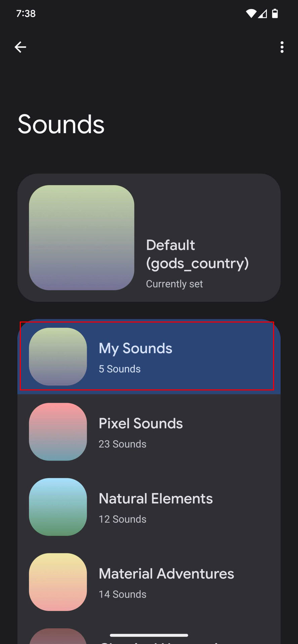Tap the My Sounds gradient icon

tap(58, 357)
